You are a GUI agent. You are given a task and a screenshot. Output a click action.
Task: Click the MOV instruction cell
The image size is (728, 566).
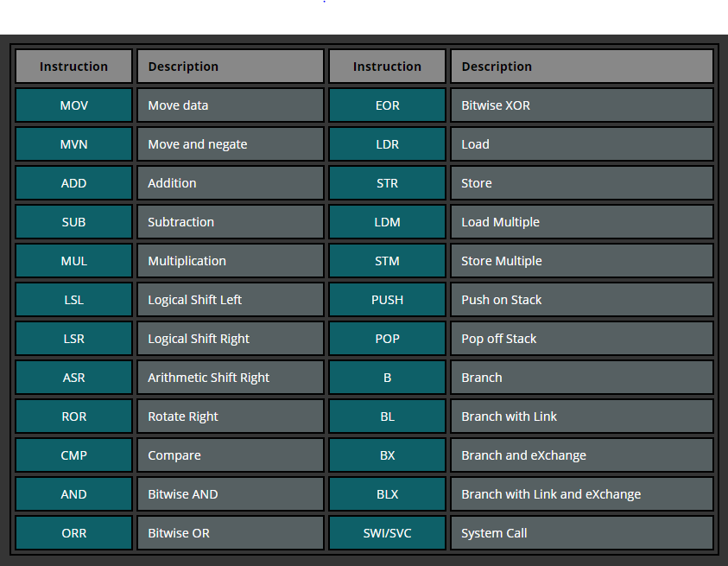click(x=73, y=105)
